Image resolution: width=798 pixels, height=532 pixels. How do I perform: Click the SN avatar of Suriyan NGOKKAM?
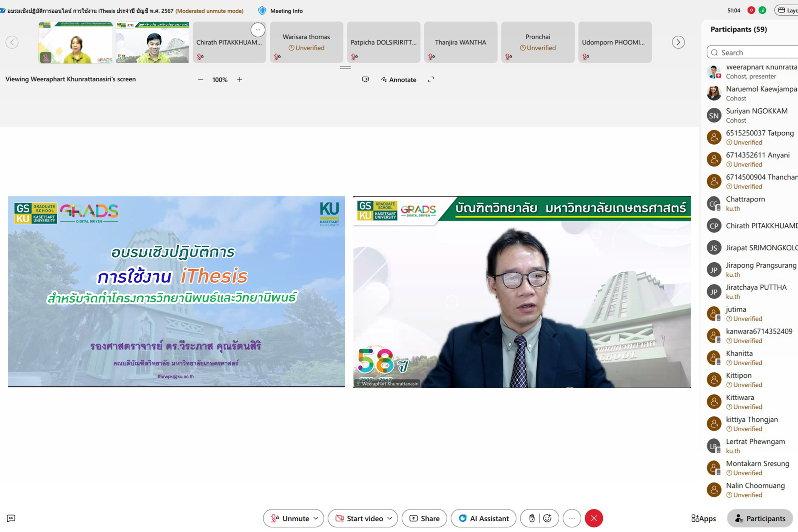tap(714, 116)
